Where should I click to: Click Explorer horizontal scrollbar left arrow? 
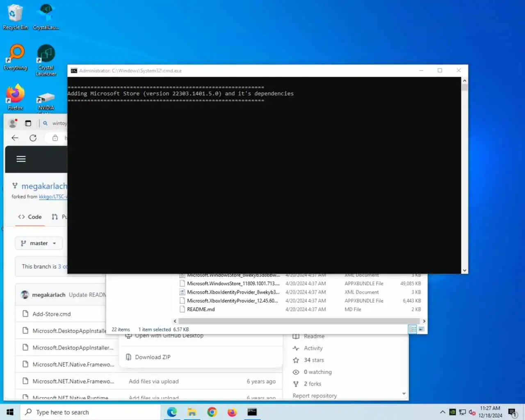coord(175,321)
